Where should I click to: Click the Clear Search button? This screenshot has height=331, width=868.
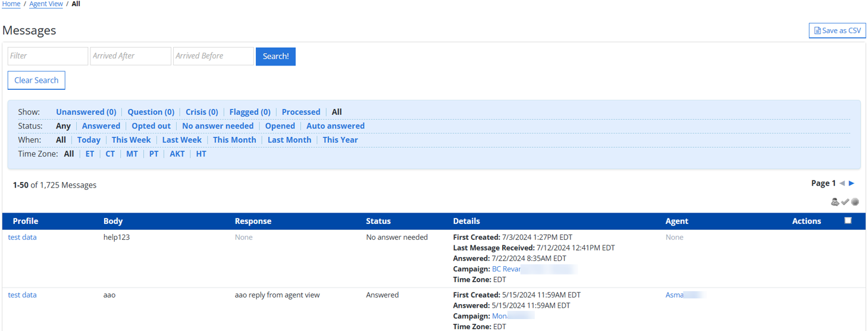coord(36,80)
